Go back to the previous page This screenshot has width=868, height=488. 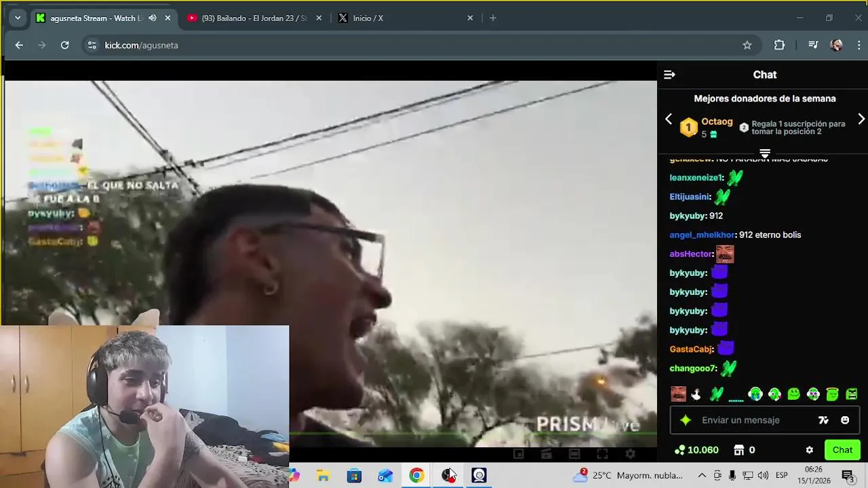click(x=19, y=45)
